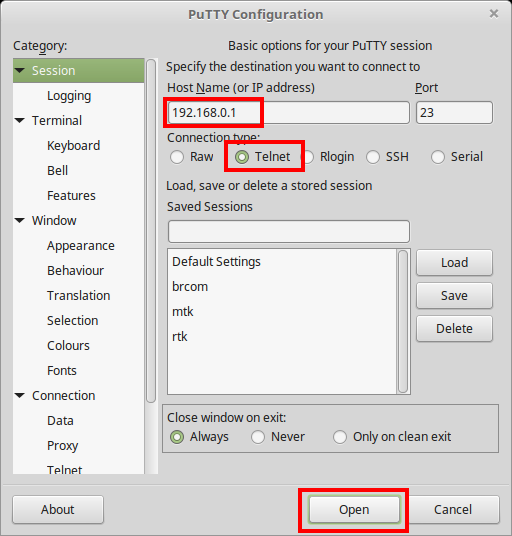Open the Selection settings

tap(72, 321)
